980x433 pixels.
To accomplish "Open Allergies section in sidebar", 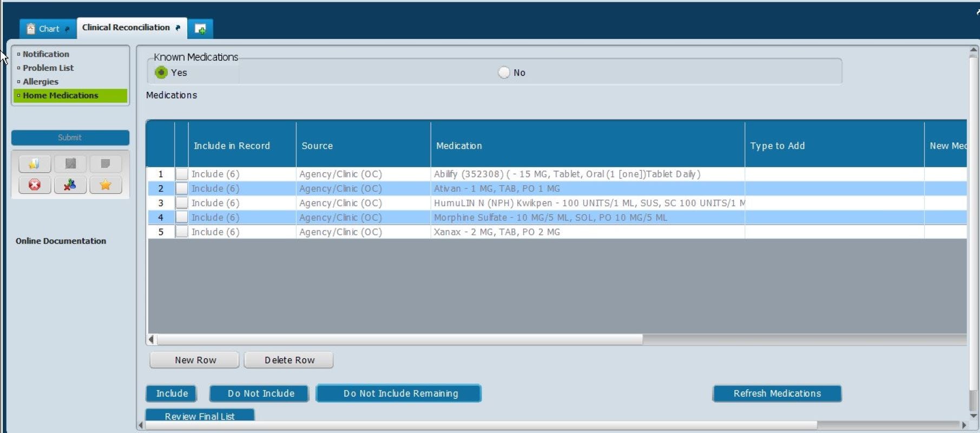I will point(41,82).
